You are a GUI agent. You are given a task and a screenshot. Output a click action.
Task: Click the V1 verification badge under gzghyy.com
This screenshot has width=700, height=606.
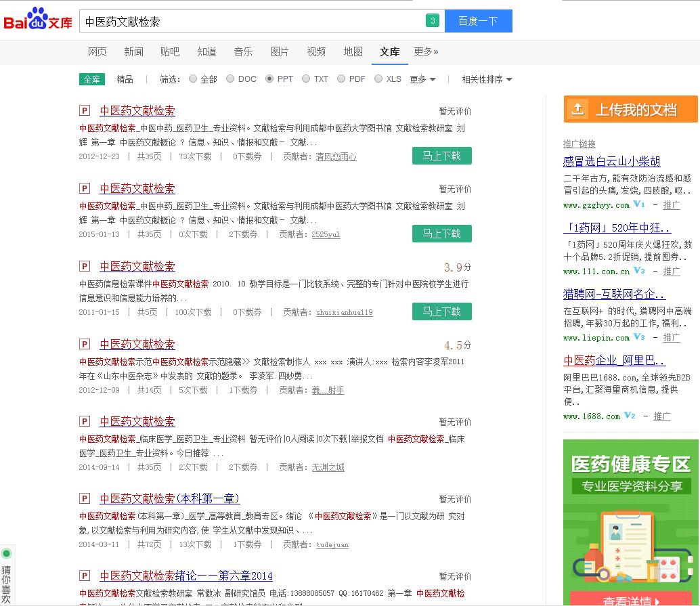[x=640, y=204]
